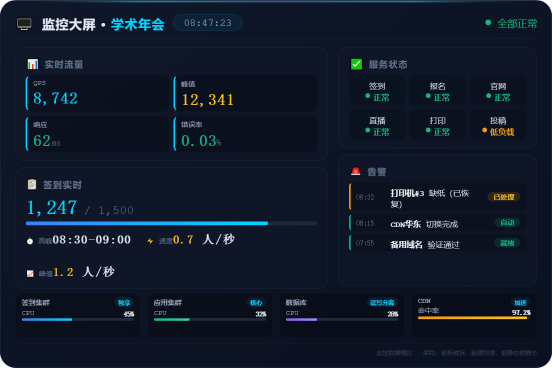This screenshot has height=368, width=552.
Task: Click the 07:55 alert timestamp
Action: pyautogui.click(x=365, y=243)
